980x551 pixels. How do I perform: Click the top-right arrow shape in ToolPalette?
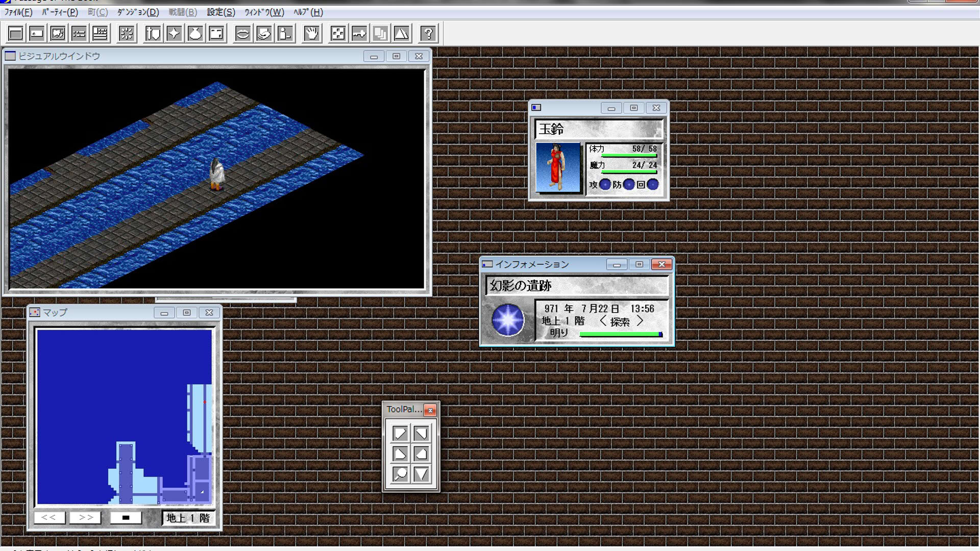point(421,433)
